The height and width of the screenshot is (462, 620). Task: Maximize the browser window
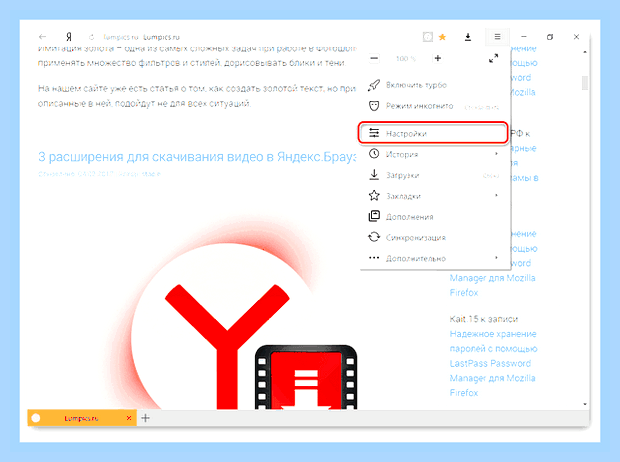(550, 37)
